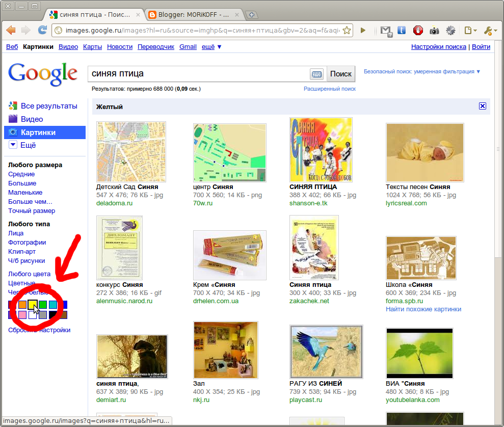This screenshot has width=504, height=427.
Task: Select the orange color swatch filter
Action: click(22, 304)
